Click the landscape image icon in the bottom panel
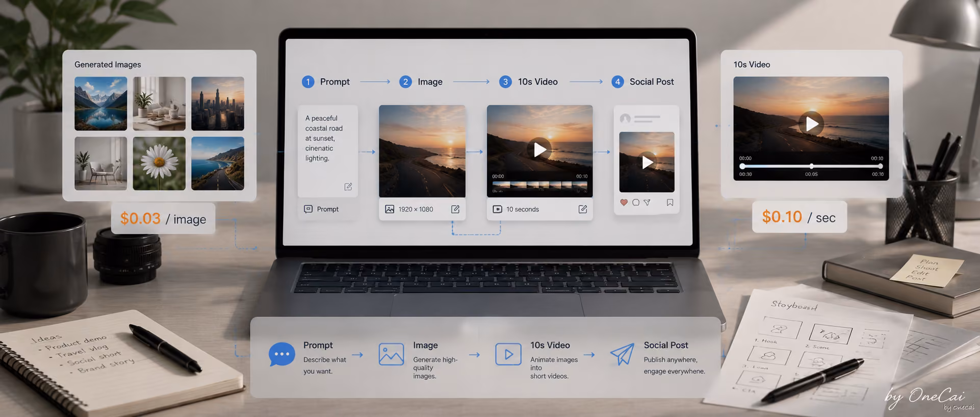Viewport: 980px width, 417px height. (x=391, y=354)
